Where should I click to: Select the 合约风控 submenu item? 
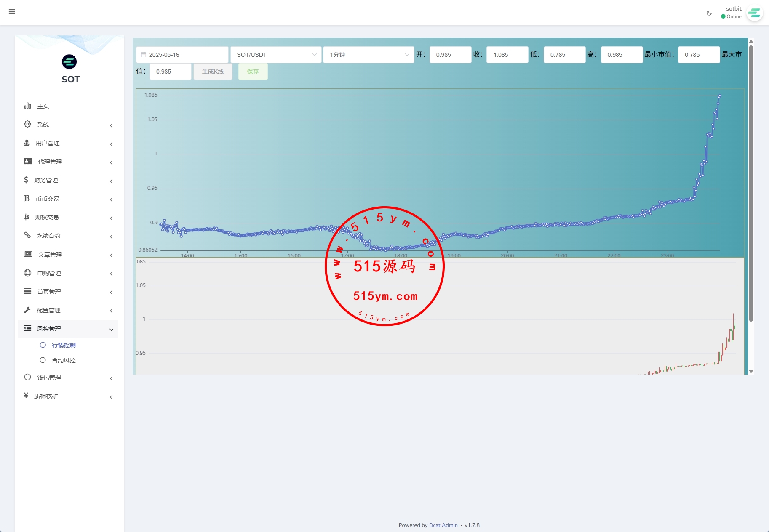point(64,360)
